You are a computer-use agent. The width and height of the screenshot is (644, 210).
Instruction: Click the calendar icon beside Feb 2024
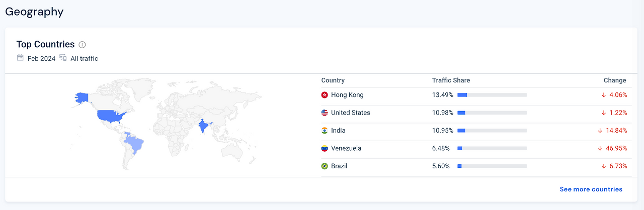(x=20, y=58)
